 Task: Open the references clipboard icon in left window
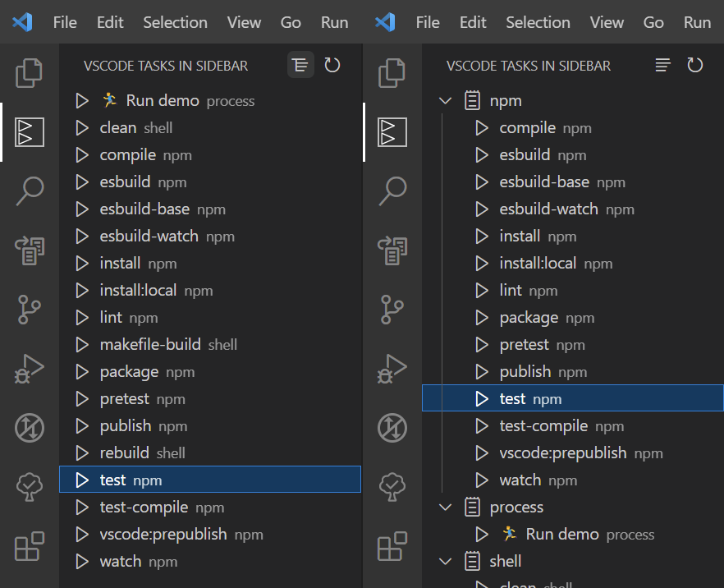click(29, 250)
